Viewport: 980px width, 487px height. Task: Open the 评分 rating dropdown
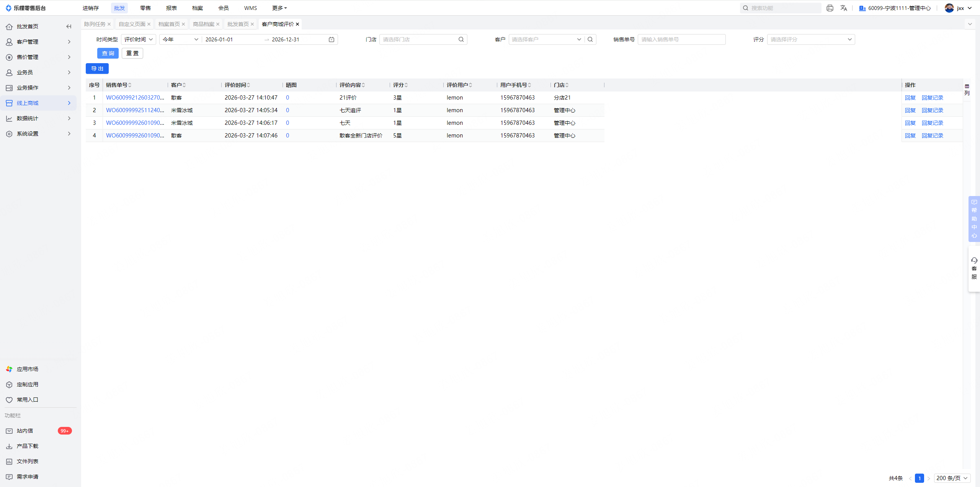(811, 39)
